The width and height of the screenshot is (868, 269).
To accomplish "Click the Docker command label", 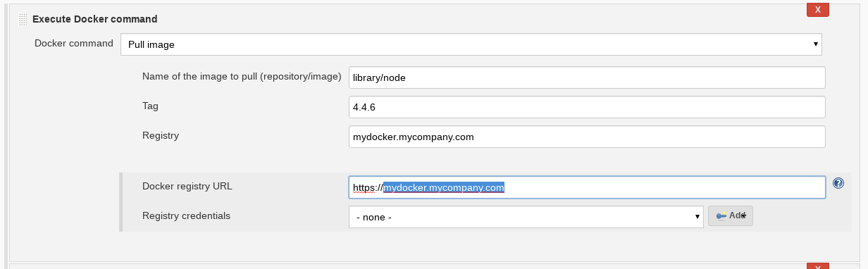I will (x=74, y=44).
